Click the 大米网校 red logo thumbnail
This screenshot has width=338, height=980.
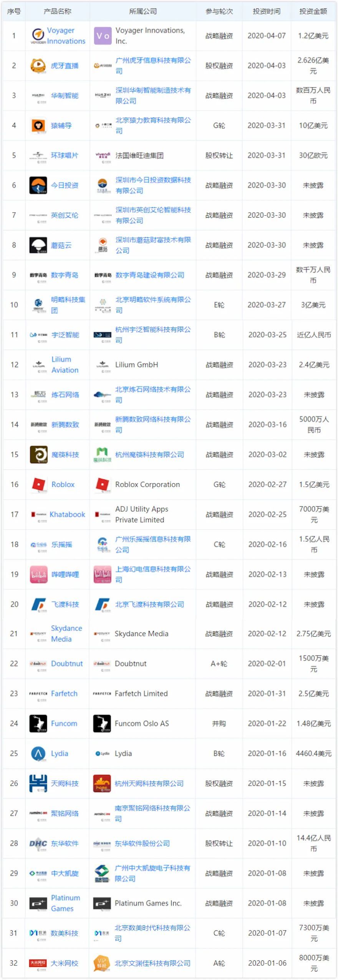coord(38,963)
